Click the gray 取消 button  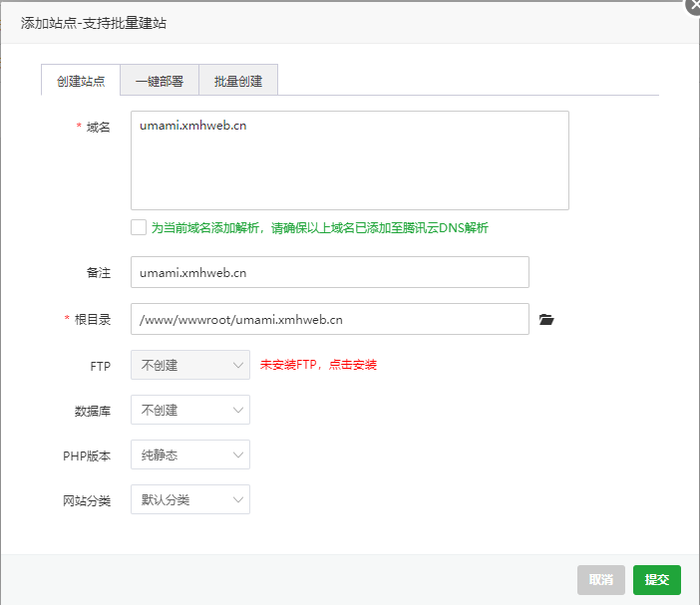pos(601,579)
